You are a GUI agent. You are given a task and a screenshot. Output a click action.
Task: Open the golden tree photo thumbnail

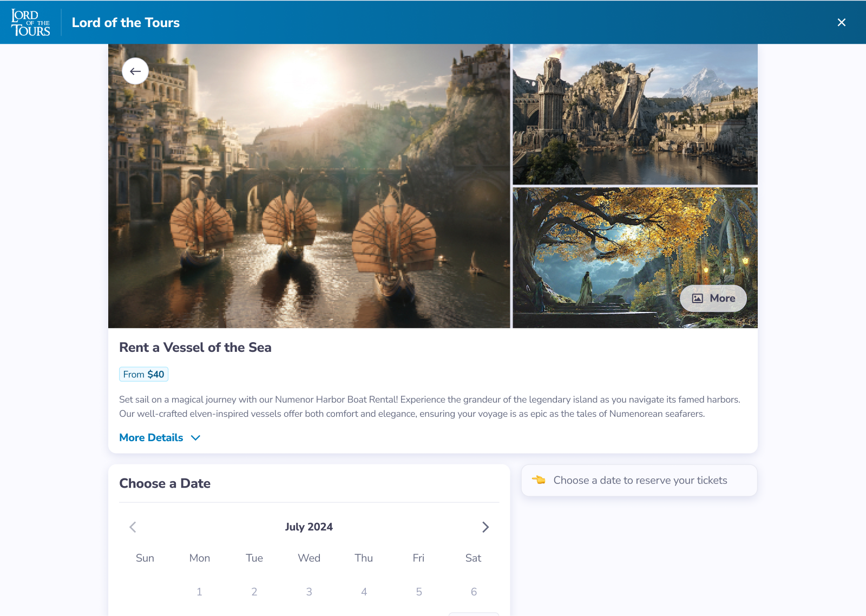[635, 258]
